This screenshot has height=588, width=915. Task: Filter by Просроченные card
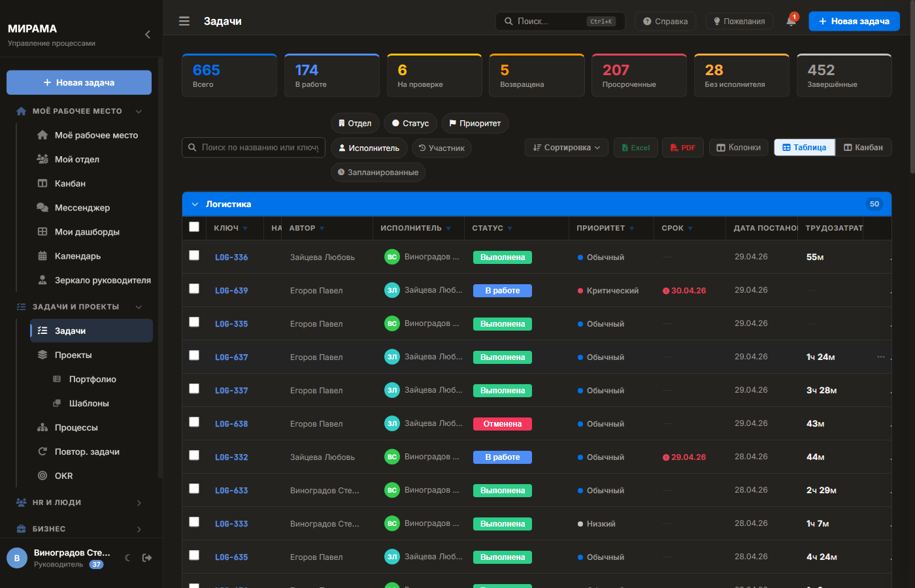point(639,75)
